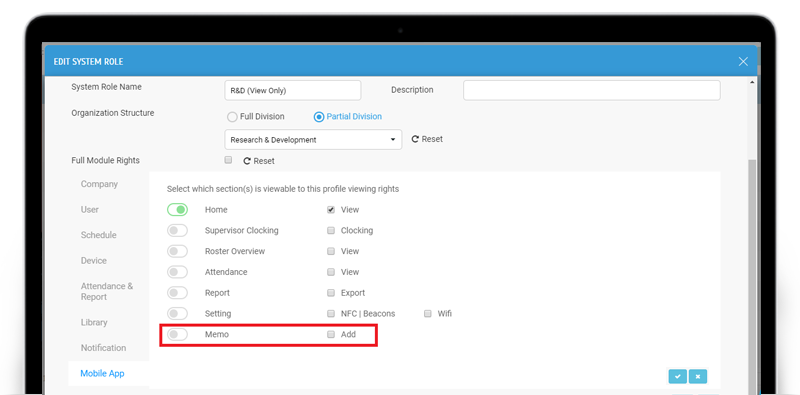Click Reset next to Full Module Rights

pos(259,161)
